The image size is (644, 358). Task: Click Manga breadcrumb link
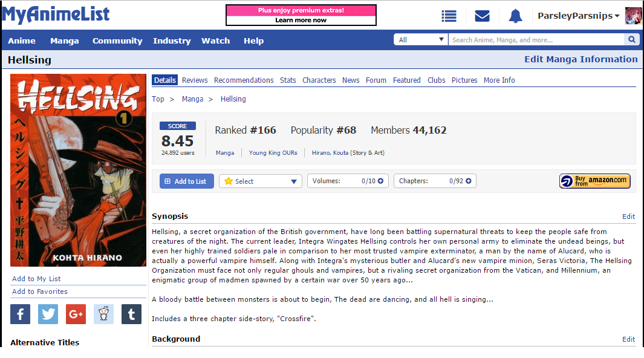click(x=193, y=99)
